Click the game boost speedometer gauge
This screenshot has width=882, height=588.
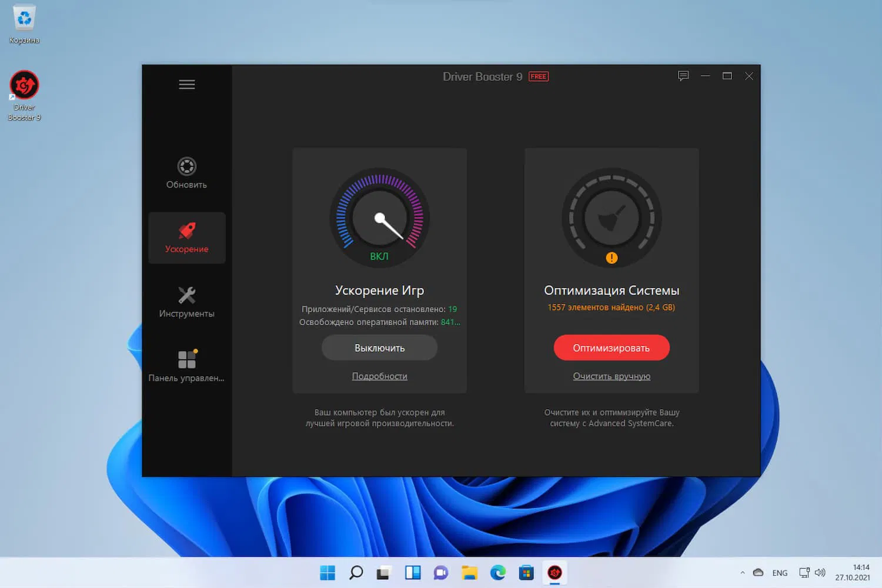tap(380, 218)
